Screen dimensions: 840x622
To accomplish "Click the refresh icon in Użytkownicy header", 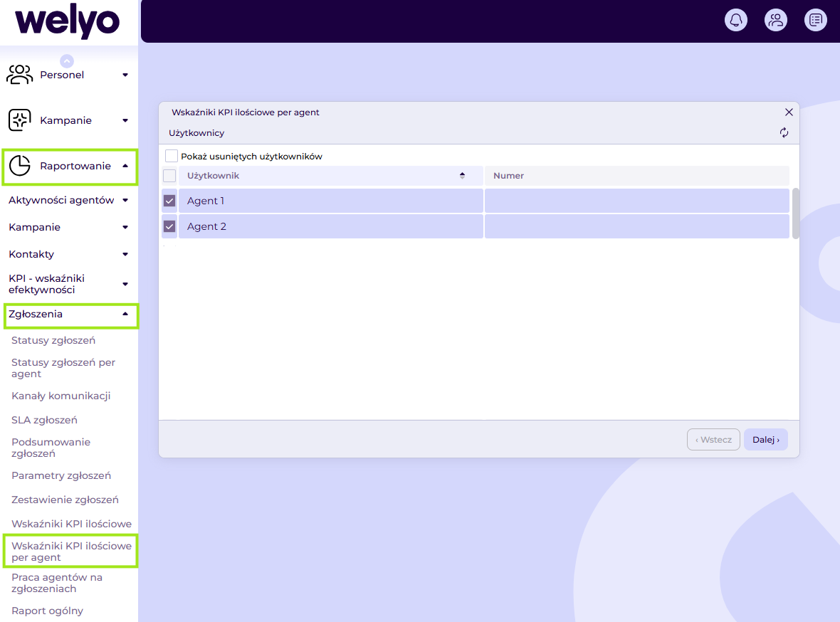I will 784,132.
